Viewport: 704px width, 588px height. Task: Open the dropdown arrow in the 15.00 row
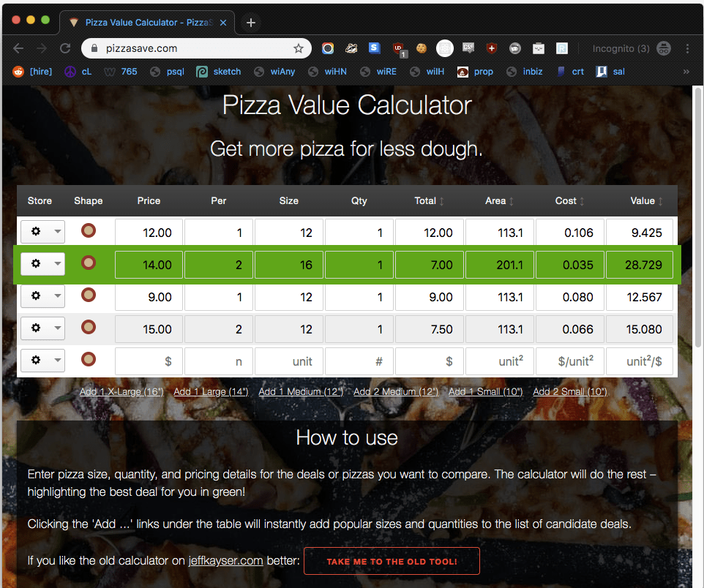pos(58,328)
